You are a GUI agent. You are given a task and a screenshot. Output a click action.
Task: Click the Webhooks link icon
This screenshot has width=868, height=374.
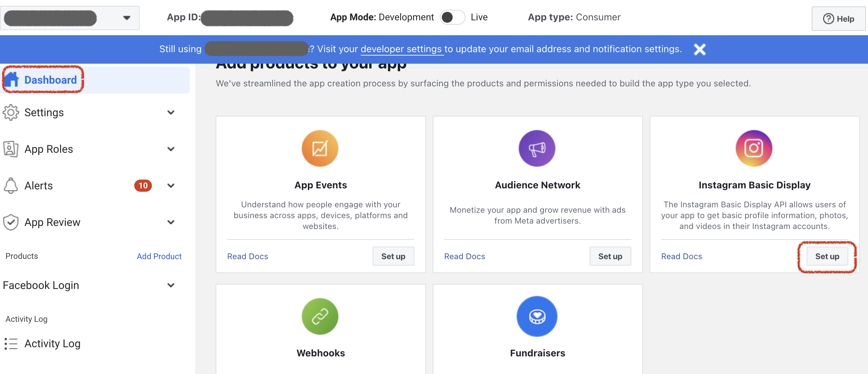(320, 316)
